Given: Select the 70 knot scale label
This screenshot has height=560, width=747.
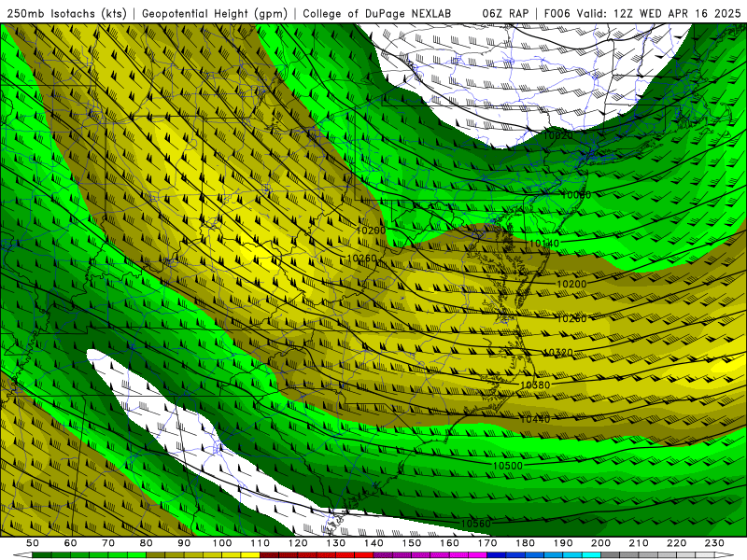Looking at the screenshot, I should point(108,543).
